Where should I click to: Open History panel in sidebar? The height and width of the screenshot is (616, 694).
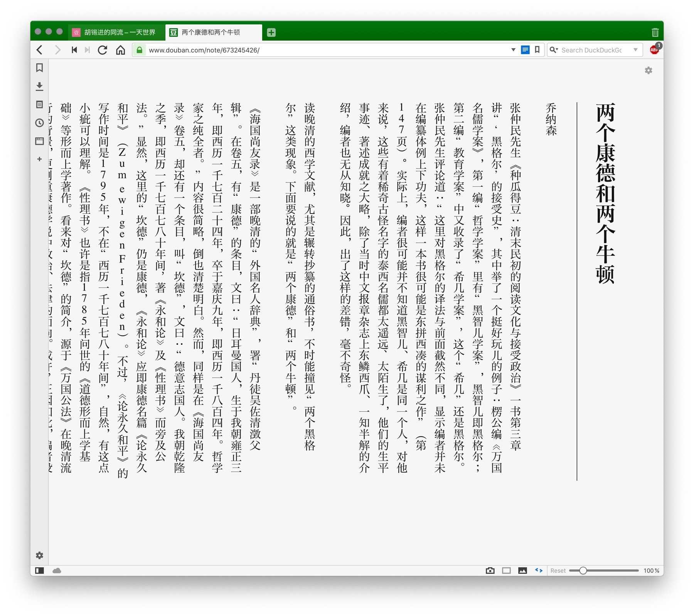click(39, 123)
